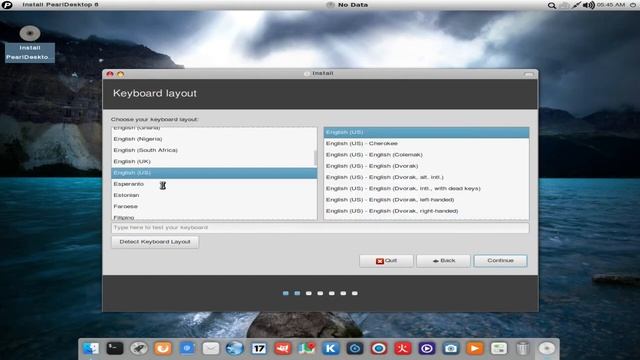640x360 pixels.
Task: Open the Mail envelope dock icon
Action: [x=211, y=348]
